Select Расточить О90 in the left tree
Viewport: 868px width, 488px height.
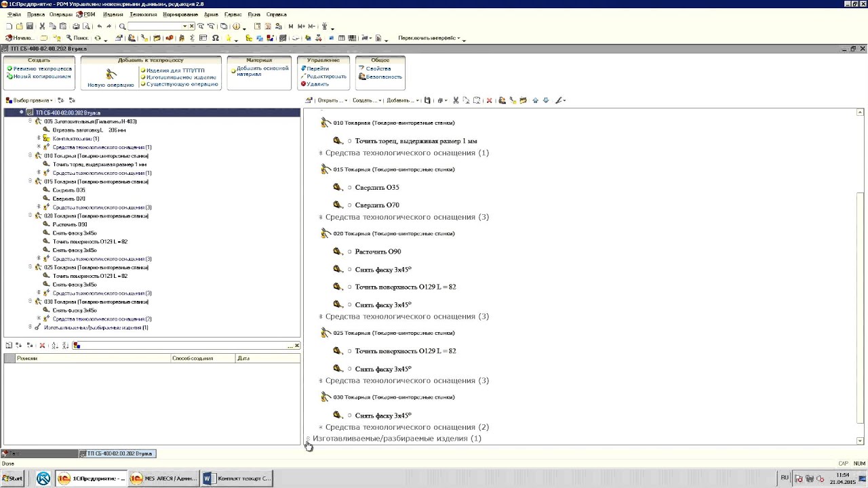[70, 224]
